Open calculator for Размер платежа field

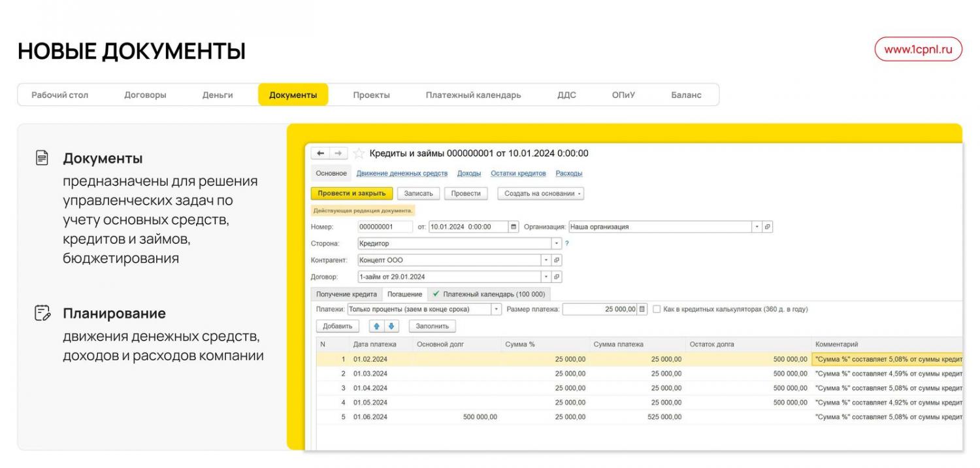point(642,309)
